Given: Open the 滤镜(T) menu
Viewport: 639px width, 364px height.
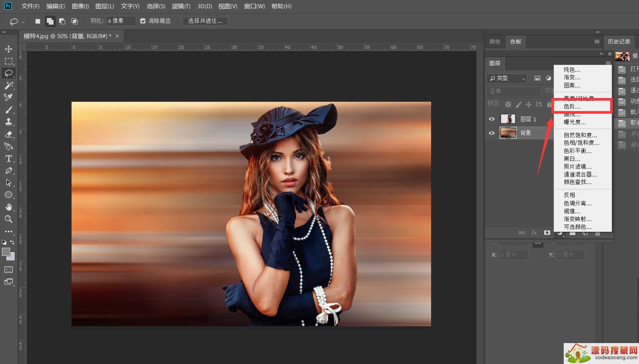Looking at the screenshot, I should pyautogui.click(x=181, y=6).
